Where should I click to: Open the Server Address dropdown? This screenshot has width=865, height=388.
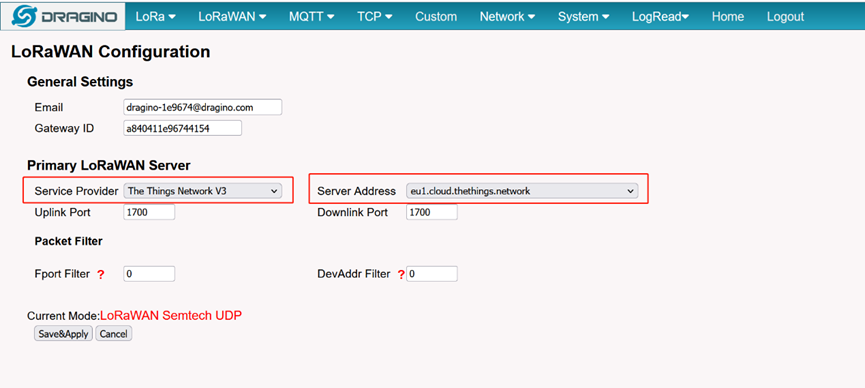tap(522, 191)
